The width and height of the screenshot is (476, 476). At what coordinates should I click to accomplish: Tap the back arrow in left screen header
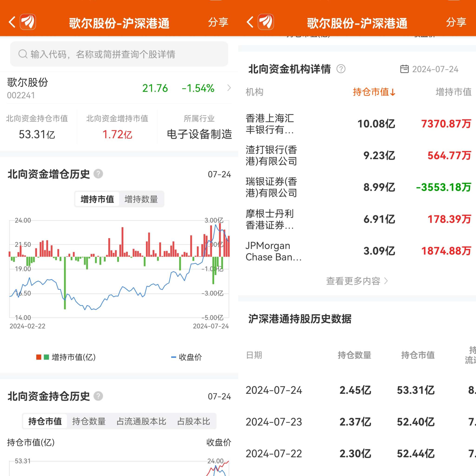(x=12, y=22)
